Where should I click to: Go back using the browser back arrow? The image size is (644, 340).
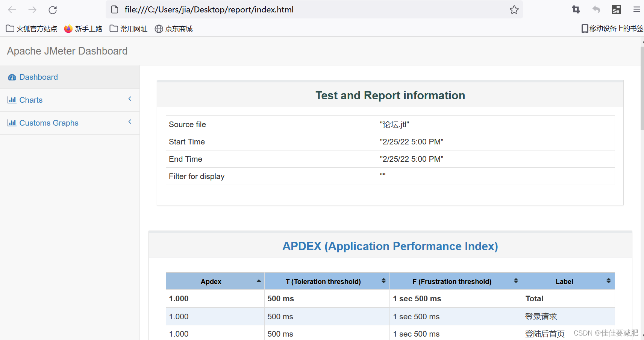pos(12,10)
